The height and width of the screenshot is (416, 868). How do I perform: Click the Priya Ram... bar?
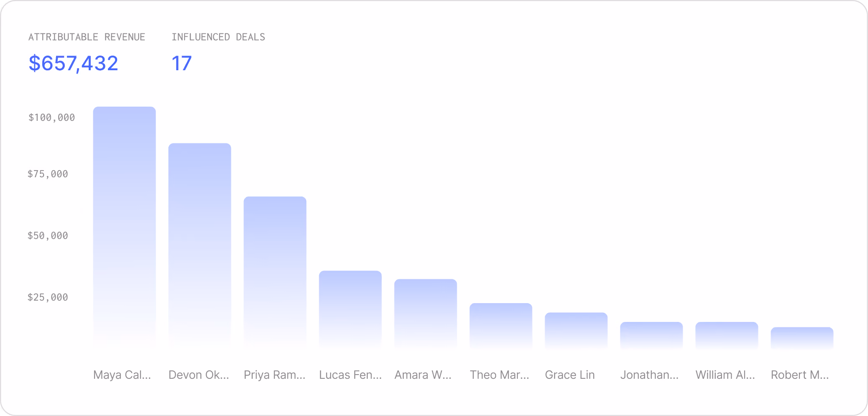pyautogui.click(x=275, y=273)
